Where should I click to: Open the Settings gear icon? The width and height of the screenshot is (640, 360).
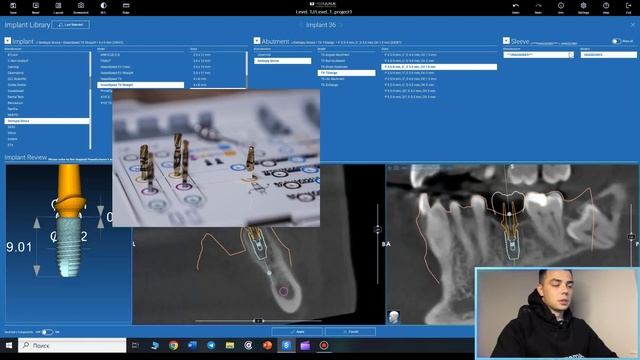tap(583, 6)
